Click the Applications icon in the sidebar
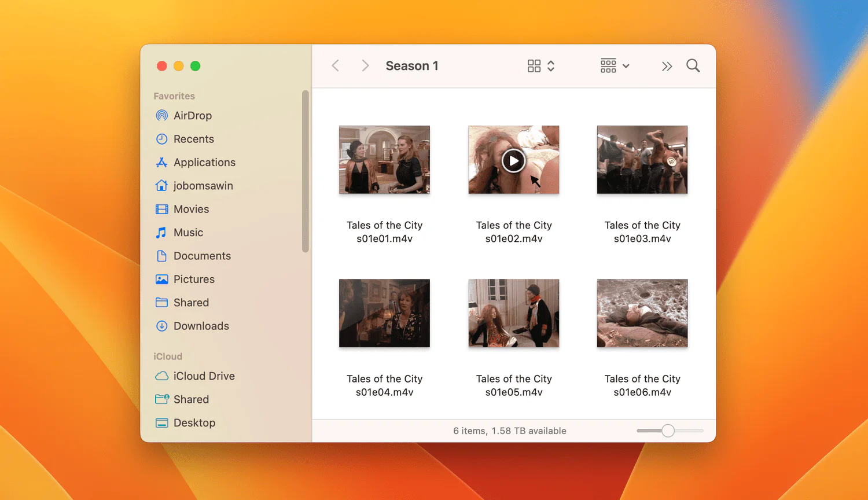 pos(162,163)
